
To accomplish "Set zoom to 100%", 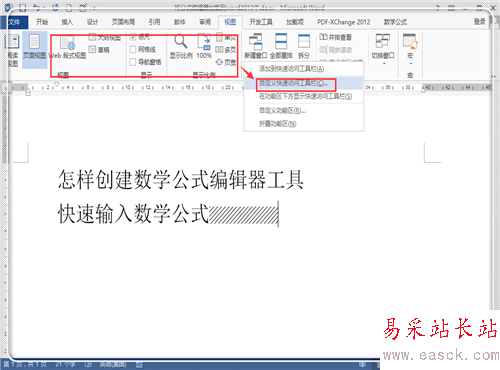I will [x=204, y=47].
